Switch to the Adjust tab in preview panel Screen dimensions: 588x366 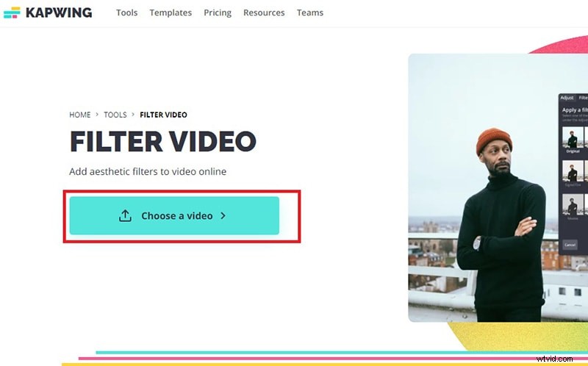pos(567,98)
